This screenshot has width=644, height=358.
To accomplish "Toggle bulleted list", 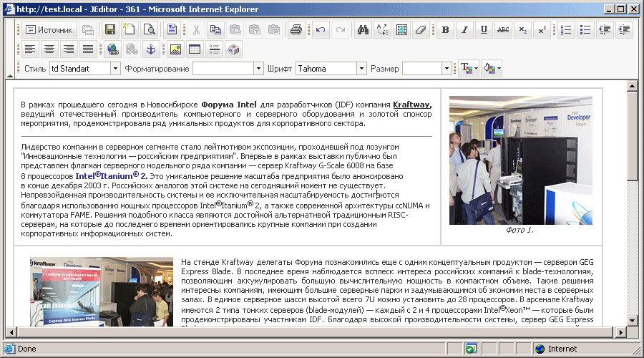I will [x=585, y=29].
